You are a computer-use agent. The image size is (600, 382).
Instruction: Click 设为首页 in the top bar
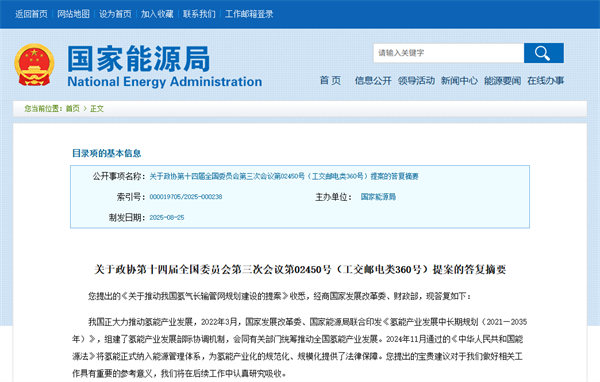click(115, 14)
